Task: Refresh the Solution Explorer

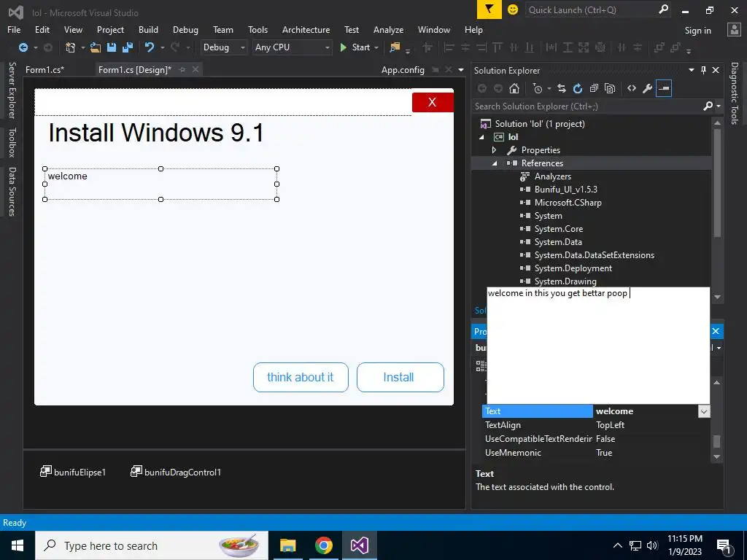Action: pos(578,88)
